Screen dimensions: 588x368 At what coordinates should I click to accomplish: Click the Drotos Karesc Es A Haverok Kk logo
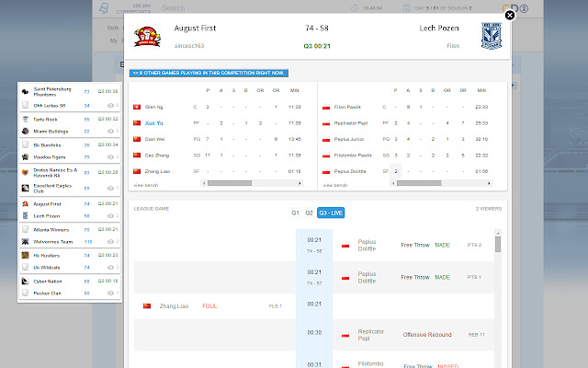pos(25,172)
